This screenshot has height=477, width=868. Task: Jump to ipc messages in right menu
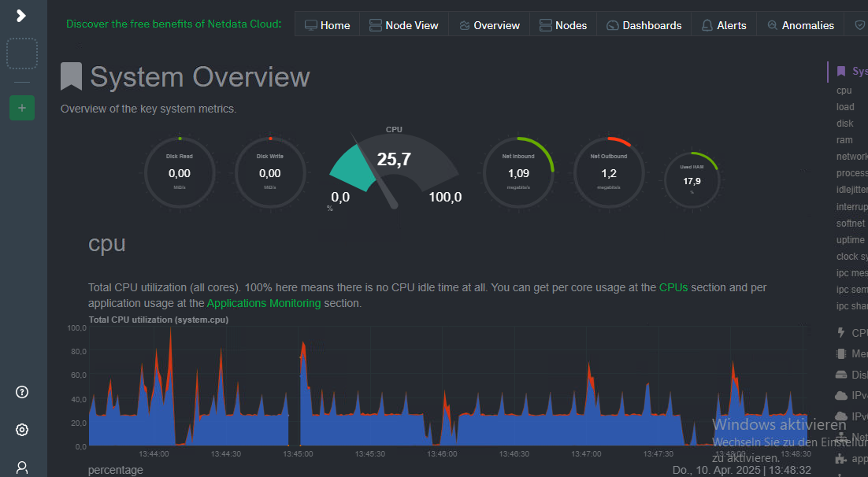(852, 273)
